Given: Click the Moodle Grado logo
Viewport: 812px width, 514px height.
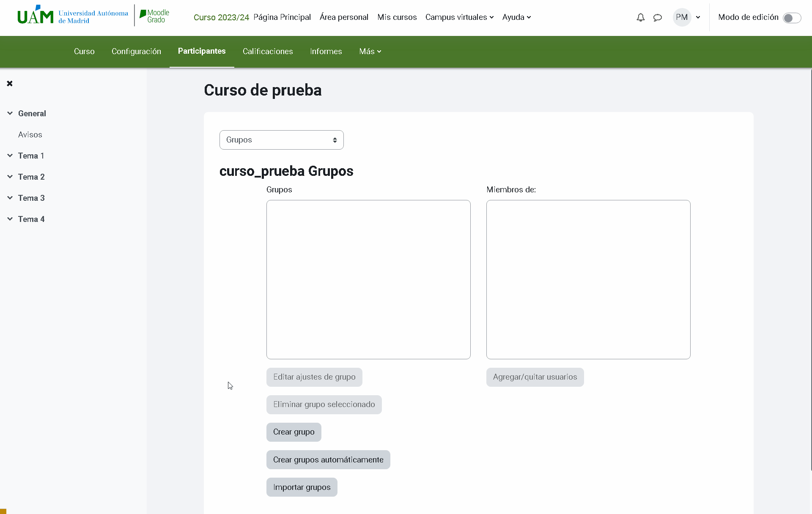Looking at the screenshot, I should pyautogui.click(x=154, y=16).
